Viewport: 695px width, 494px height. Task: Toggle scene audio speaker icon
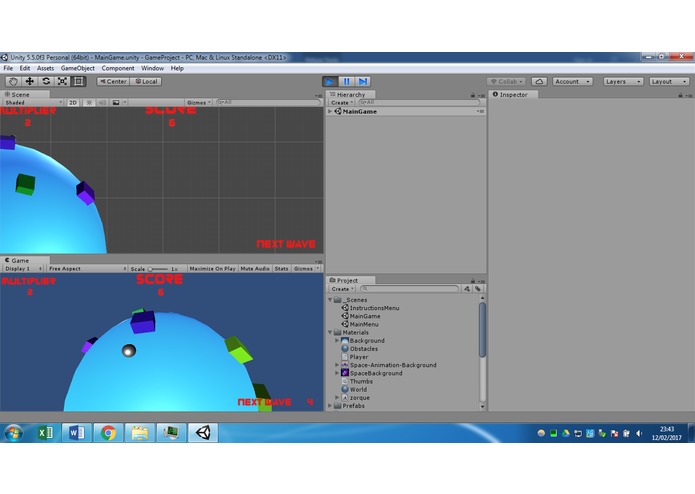[x=102, y=102]
